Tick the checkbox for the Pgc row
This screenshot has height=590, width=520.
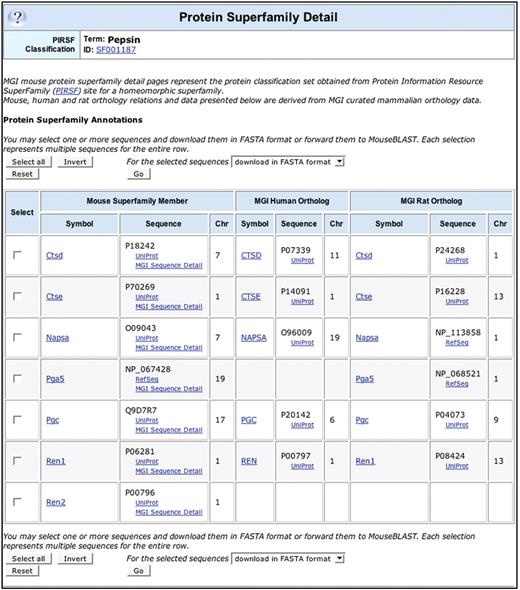(17, 419)
